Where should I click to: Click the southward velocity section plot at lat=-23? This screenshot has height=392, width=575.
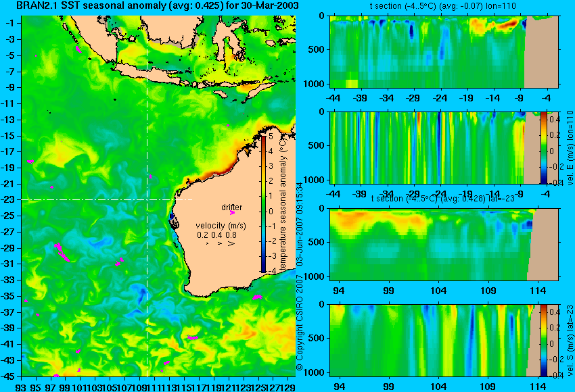[444, 341]
